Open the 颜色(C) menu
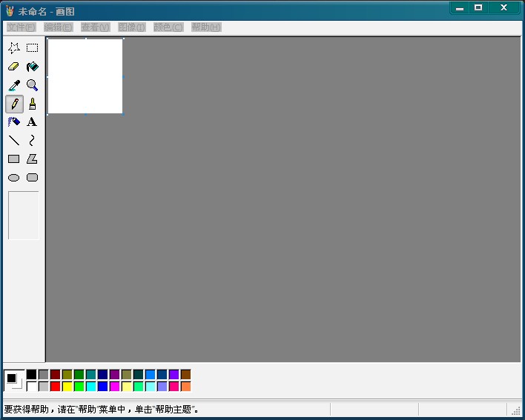 click(168, 27)
